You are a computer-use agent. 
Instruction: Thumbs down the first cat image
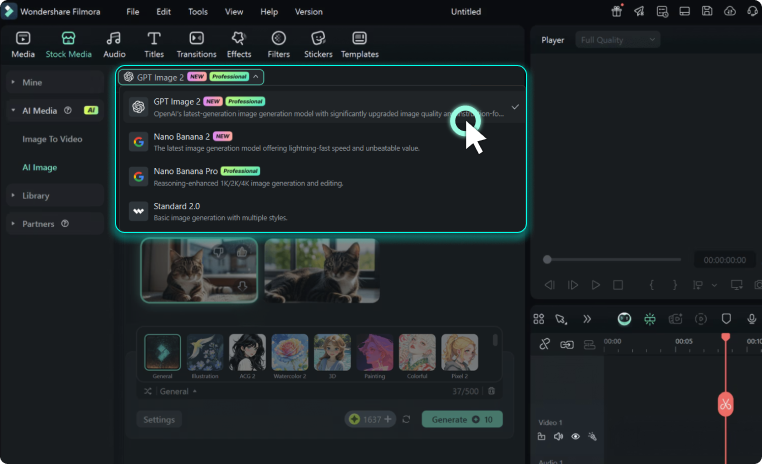pos(218,252)
